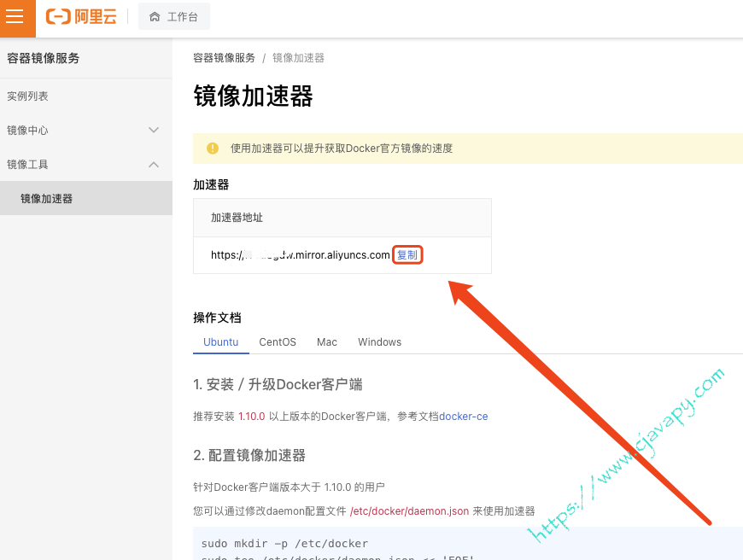The height and width of the screenshot is (560, 743).
Task: Switch to the Ubuntu tab
Action: pos(221,342)
